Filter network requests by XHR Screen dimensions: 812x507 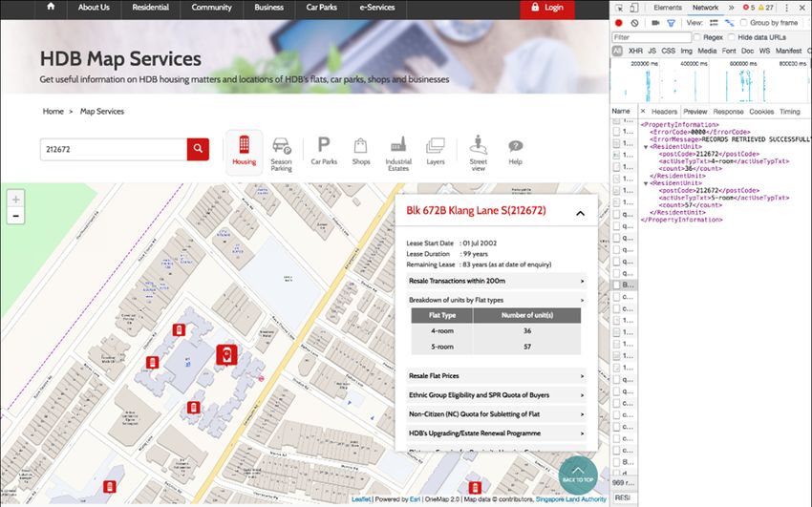(x=635, y=51)
